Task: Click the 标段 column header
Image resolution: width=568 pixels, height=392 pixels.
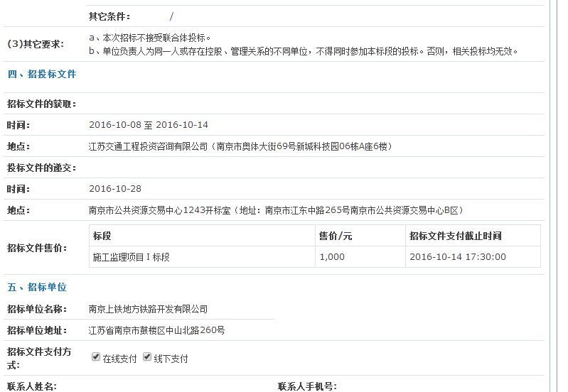Action: [102, 236]
